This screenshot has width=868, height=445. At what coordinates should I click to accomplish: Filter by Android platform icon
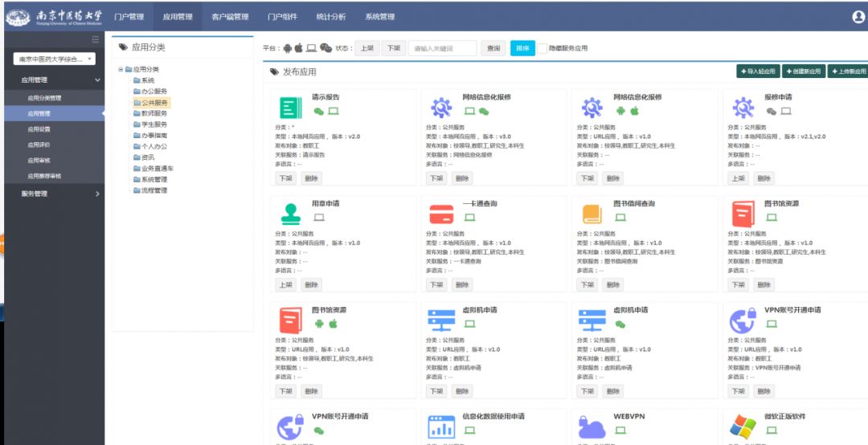tap(286, 48)
